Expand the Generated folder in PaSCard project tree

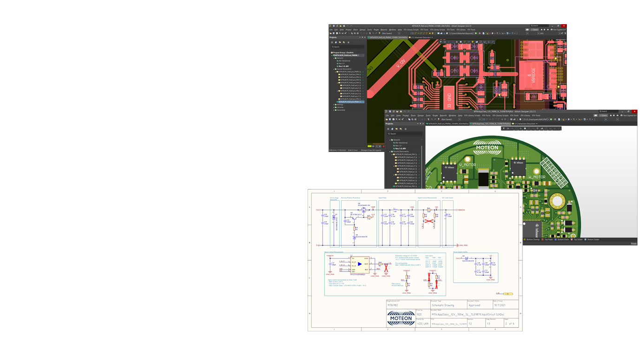[334, 110]
